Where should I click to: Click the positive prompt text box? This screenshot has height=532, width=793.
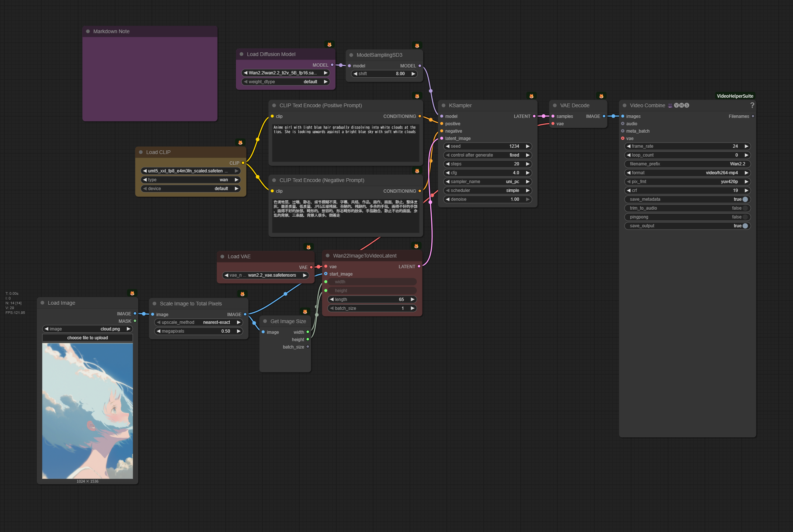345,144
